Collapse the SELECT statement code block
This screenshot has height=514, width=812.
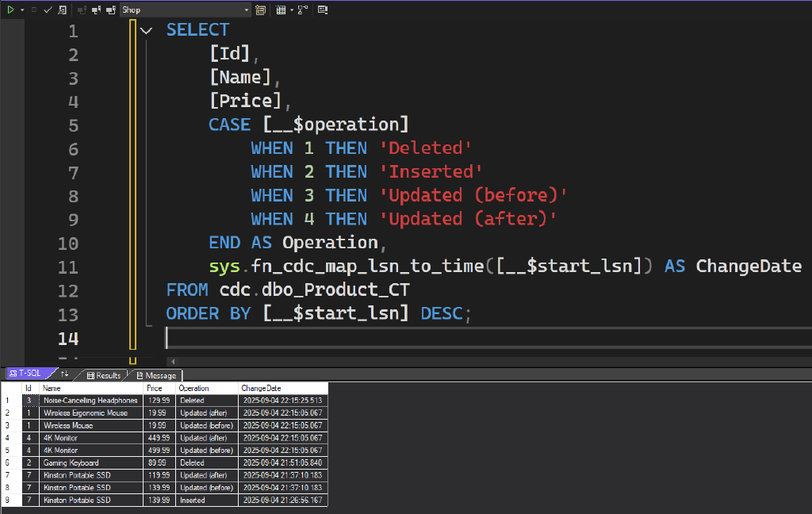(146, 31)
